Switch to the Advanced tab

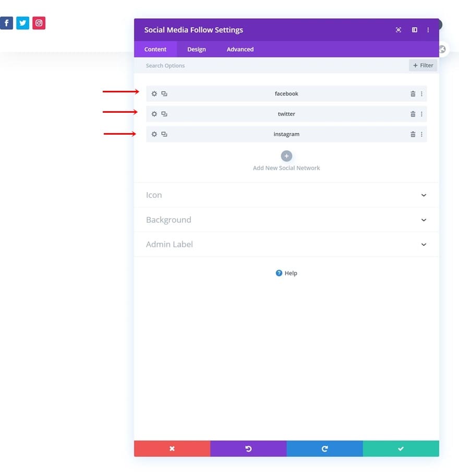coord(240,49)
